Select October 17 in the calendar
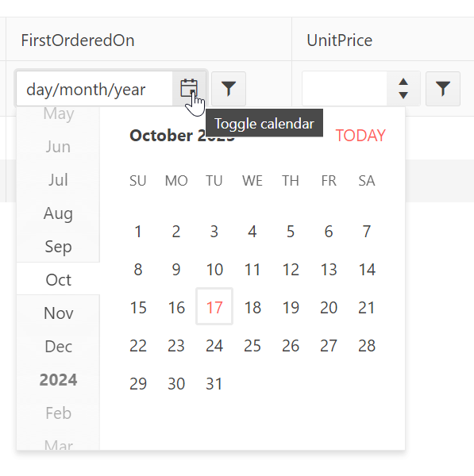The width and height of the screenshot is (474, 476). [214, 307]
